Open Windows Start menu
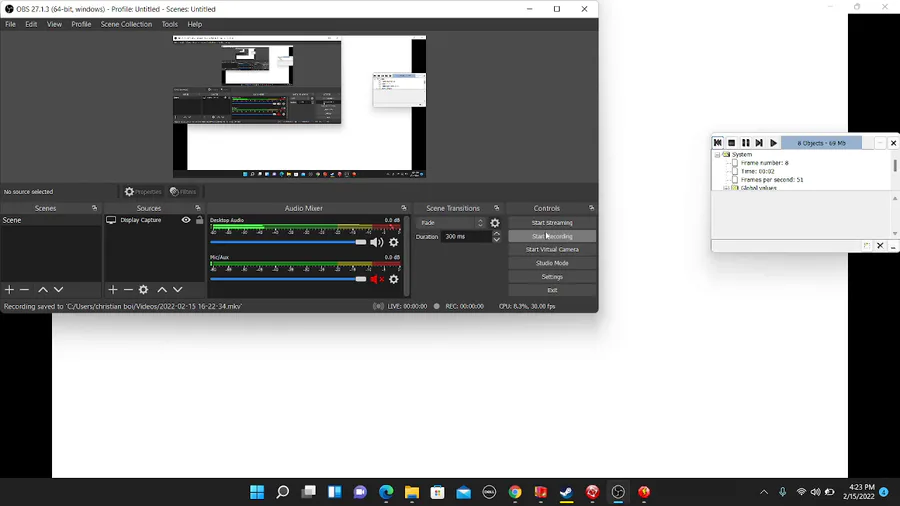Viewport: 900px width, 506px height. pos(257,492)
